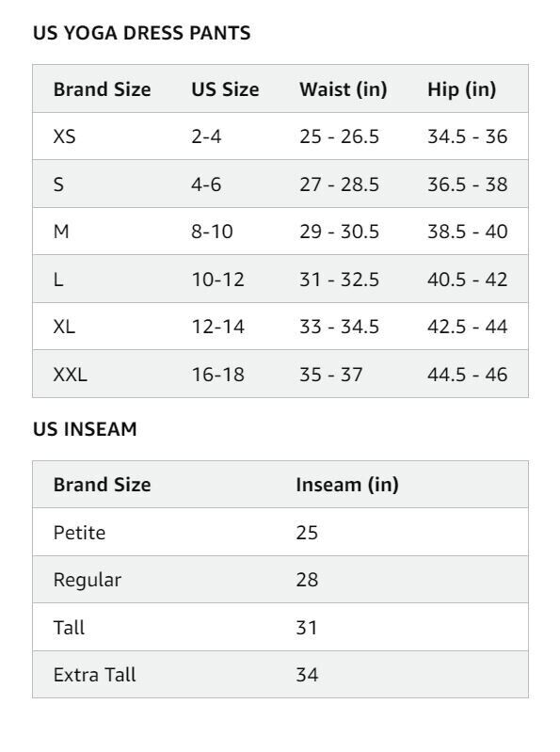
Task: Click the US YOGA DRESS PANTS heading
Action: click(x=141, y=33)
